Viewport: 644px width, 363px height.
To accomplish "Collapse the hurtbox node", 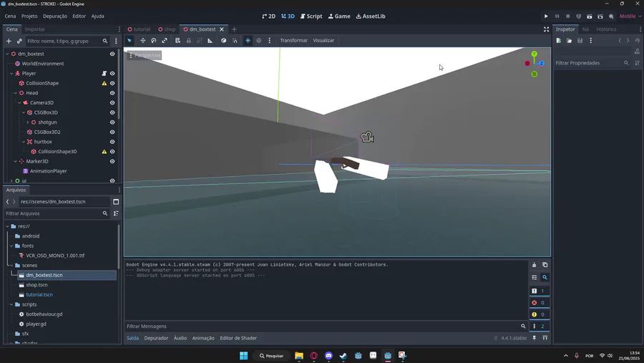I will (24, 142).
